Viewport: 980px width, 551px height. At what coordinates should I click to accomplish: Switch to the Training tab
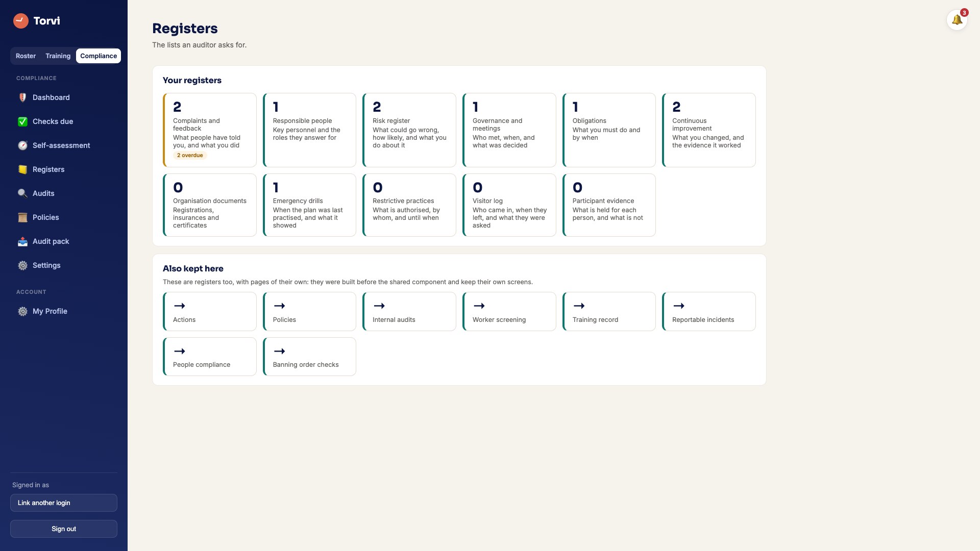point(58,56)
